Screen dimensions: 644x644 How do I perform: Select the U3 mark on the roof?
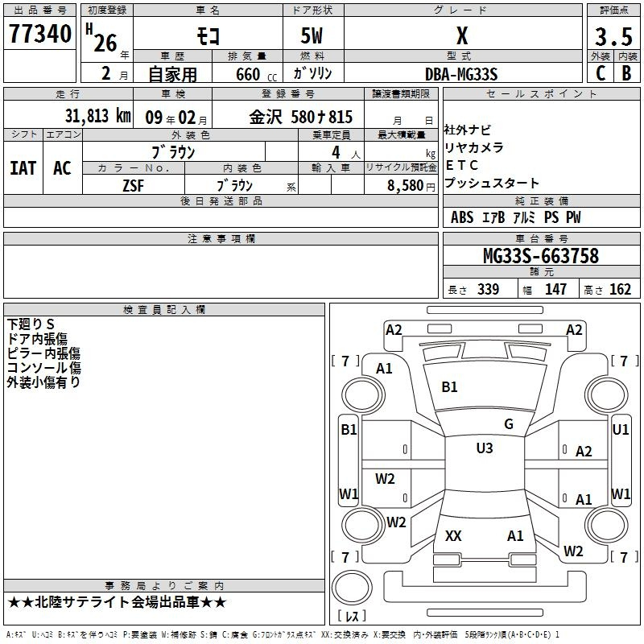click(x=485, y=448)
